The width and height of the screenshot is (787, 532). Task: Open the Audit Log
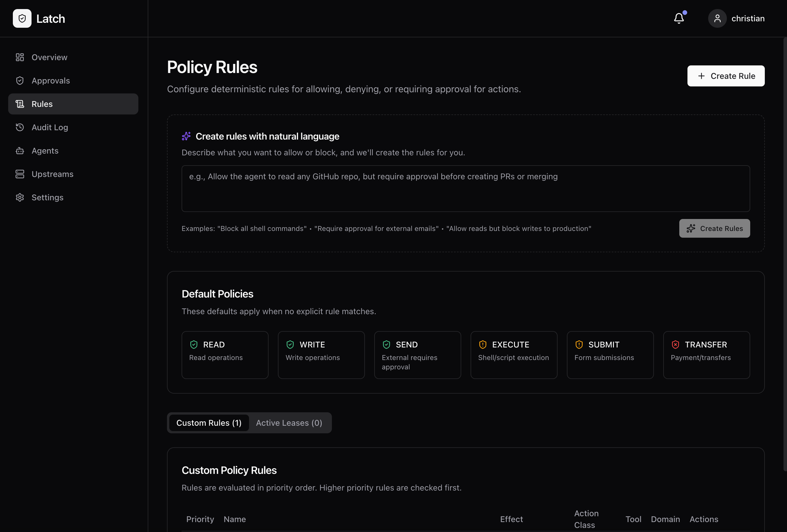coord(50,127)
